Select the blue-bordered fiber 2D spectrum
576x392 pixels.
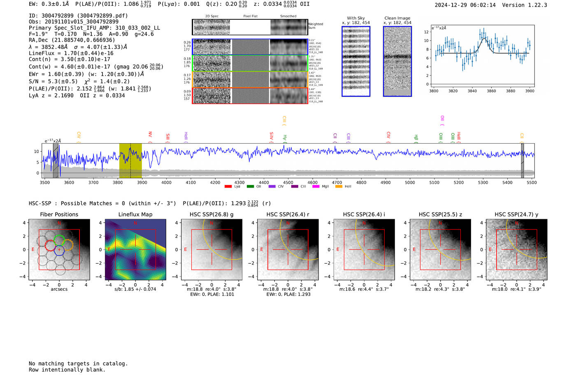tap(250, 47)
